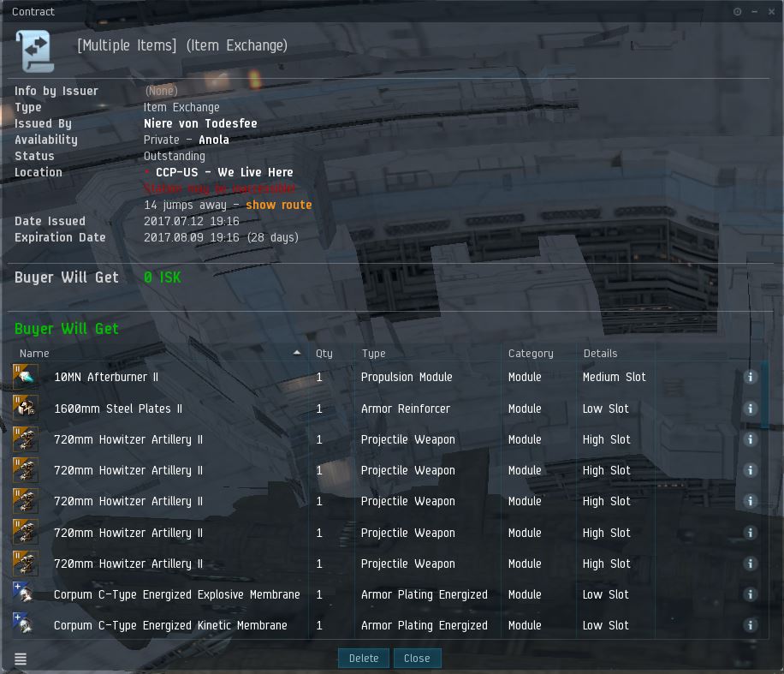
Task: Click Corpum C-Type Kinetic Membrane item icon
Action: (x=26, y=624)
